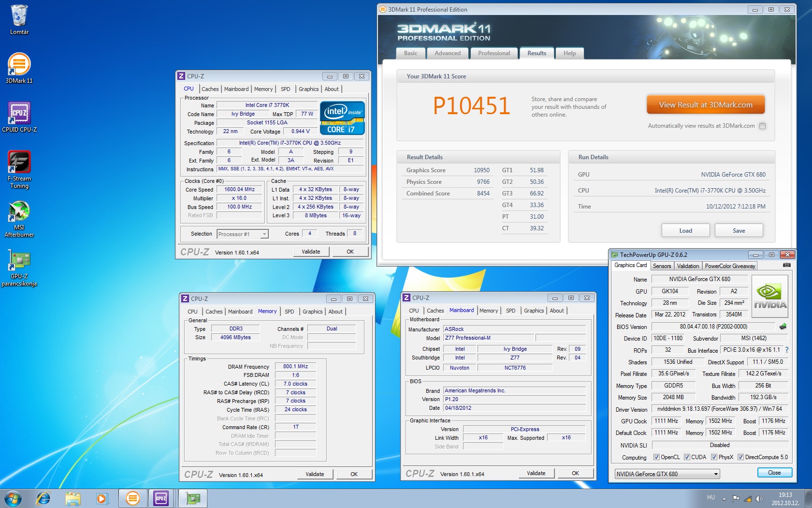Click the NVIDIA logo in GPU-Z

(x=770, y=296)
